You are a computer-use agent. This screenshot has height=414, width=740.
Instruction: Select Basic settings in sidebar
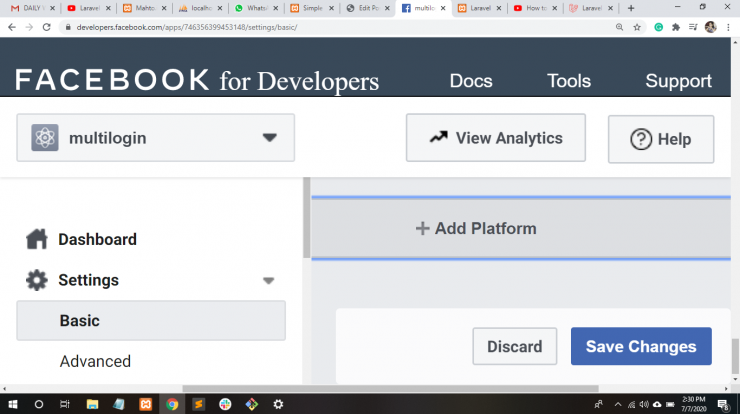(151, 321)
